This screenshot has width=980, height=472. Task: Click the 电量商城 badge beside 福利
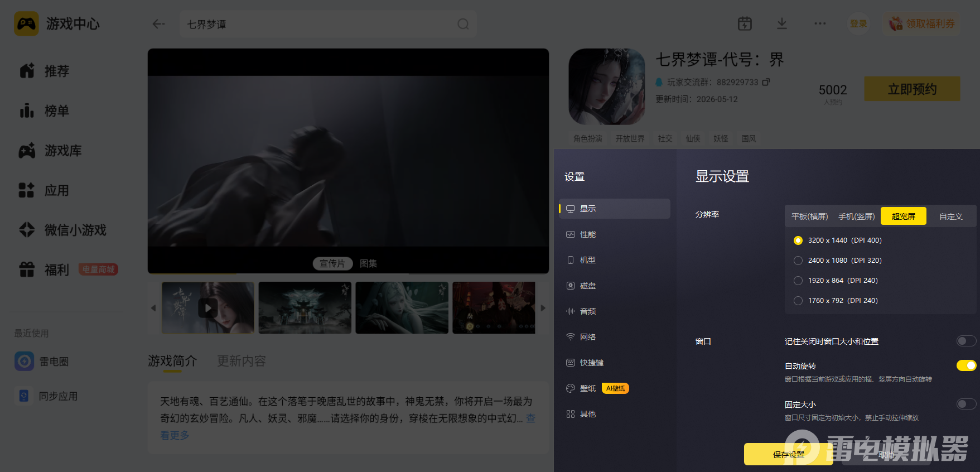(98, 269)
